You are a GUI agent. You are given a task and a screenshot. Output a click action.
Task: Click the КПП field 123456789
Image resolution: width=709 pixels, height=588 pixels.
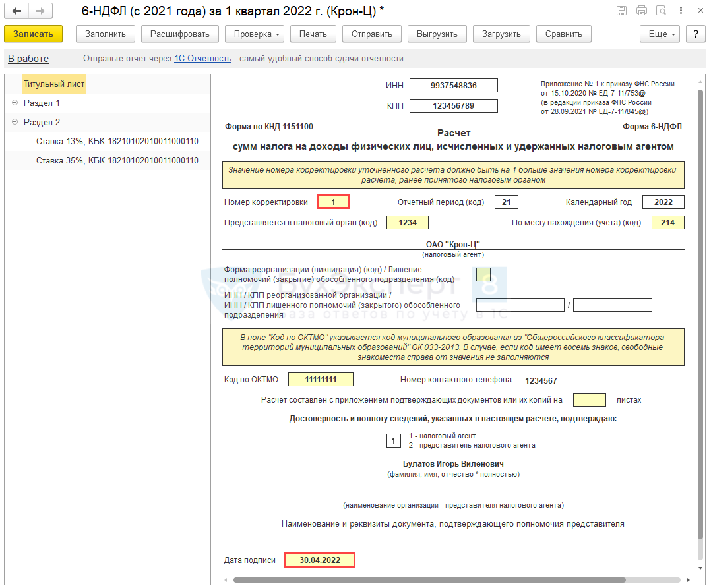point(454,105)
